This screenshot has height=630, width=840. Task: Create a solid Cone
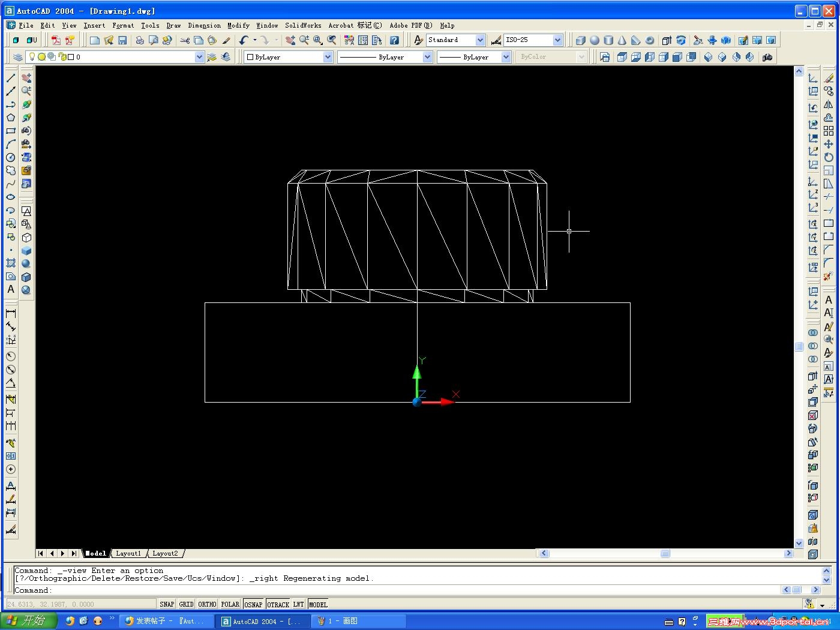click(x=622, y=40)
